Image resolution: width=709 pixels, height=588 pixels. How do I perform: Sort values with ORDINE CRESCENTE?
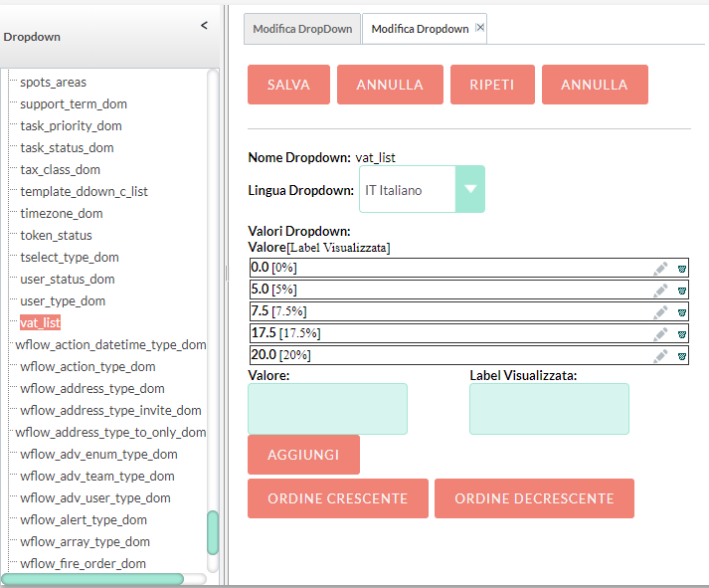337,498
